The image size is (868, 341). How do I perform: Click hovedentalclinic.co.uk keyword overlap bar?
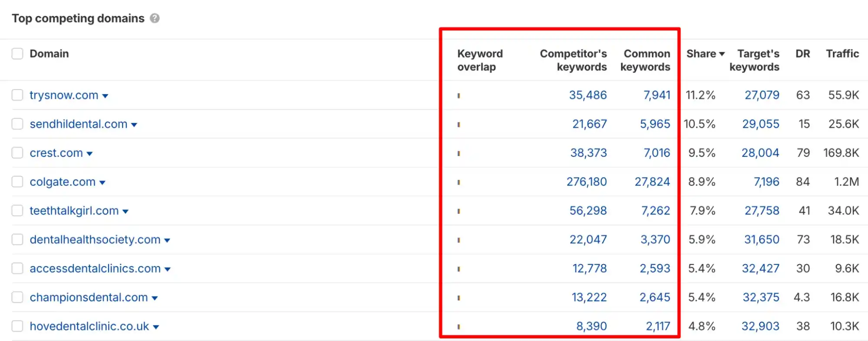click(x=459, y=327)
